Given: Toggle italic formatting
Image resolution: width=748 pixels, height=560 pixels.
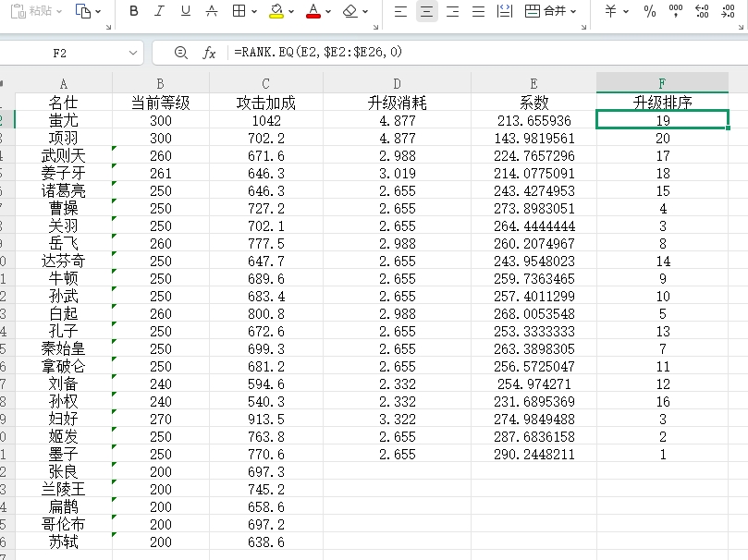Looking at the screenshot, I should (159, 10).
